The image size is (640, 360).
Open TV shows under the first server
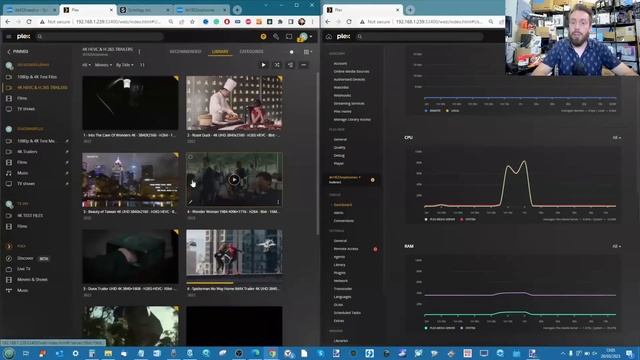tap(26, 109)
